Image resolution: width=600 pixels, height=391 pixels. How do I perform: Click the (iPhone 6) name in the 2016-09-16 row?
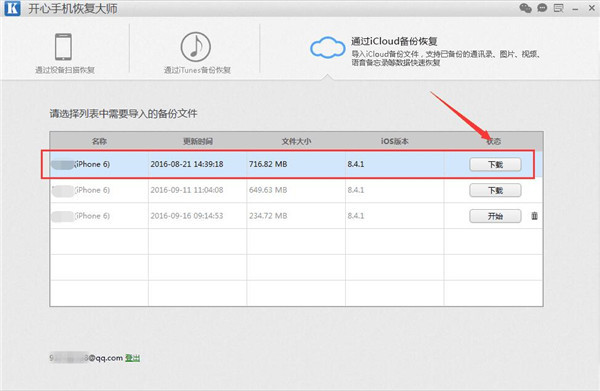point(92,216)
